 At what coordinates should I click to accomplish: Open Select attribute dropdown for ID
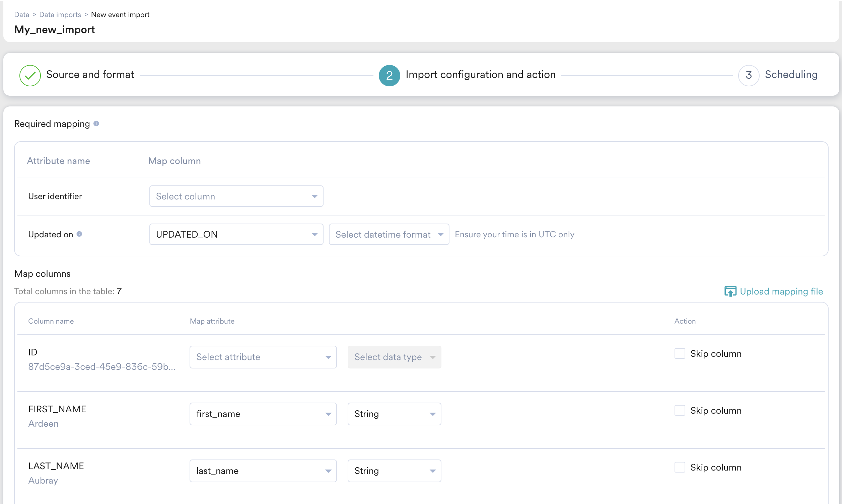click(x=263, y=357)
